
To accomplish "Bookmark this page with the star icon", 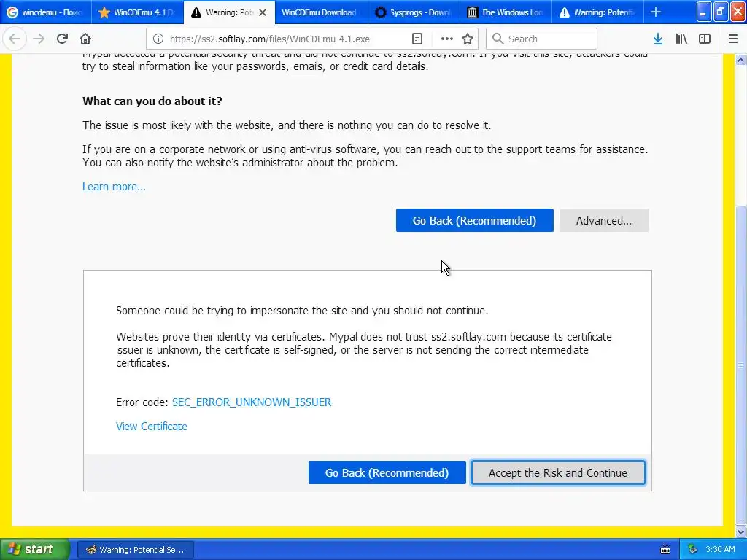I will click(468, 39).
